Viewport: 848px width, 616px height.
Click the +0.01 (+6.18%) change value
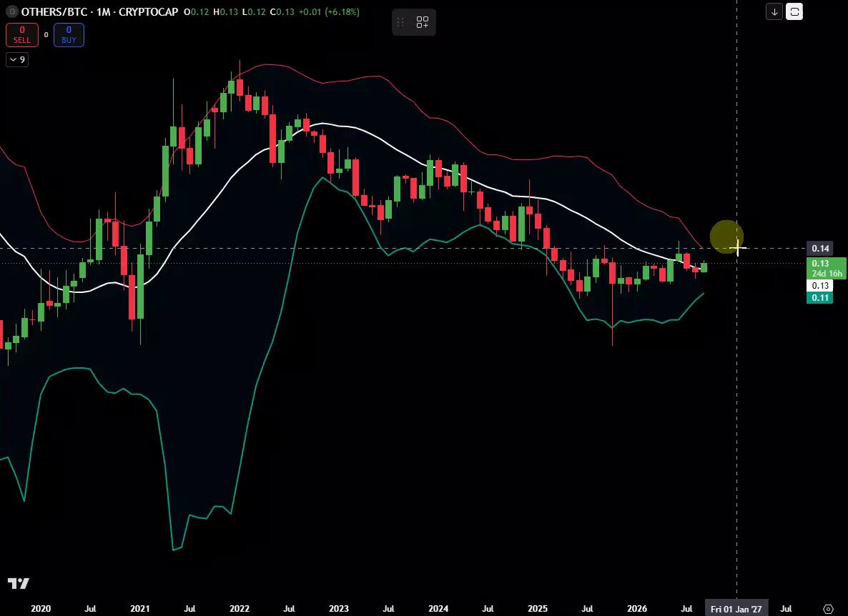pyautogui.click(x=329, y=12)
